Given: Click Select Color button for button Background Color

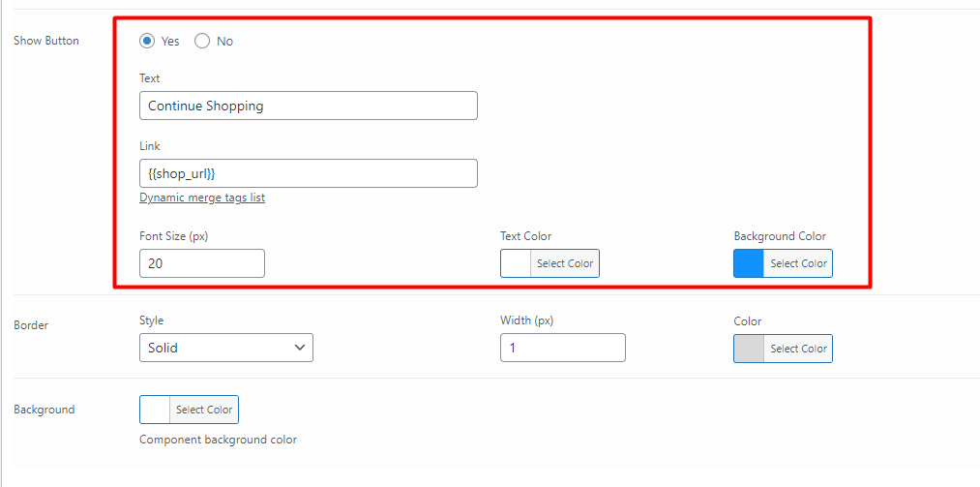Looking at the screenshot, I should click(798, 263).
